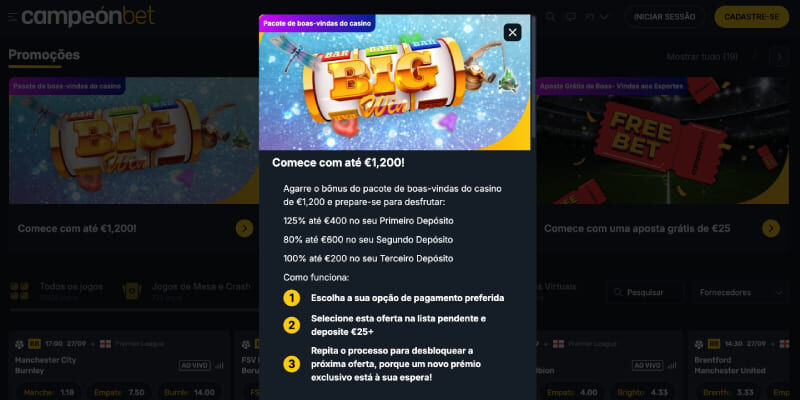This screenshot has width=800, height=400.
Task: Click the Campeonbet logo
Action: [x=88, y=16]
